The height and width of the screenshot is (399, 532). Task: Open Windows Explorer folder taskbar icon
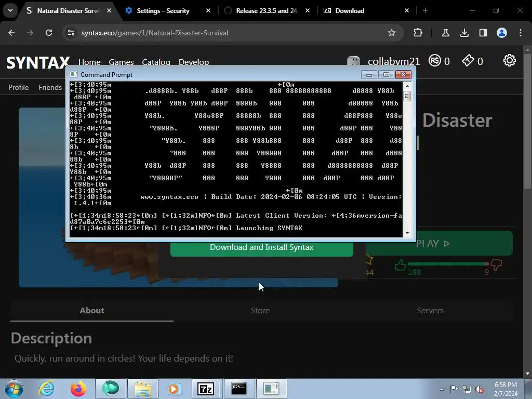143,389
